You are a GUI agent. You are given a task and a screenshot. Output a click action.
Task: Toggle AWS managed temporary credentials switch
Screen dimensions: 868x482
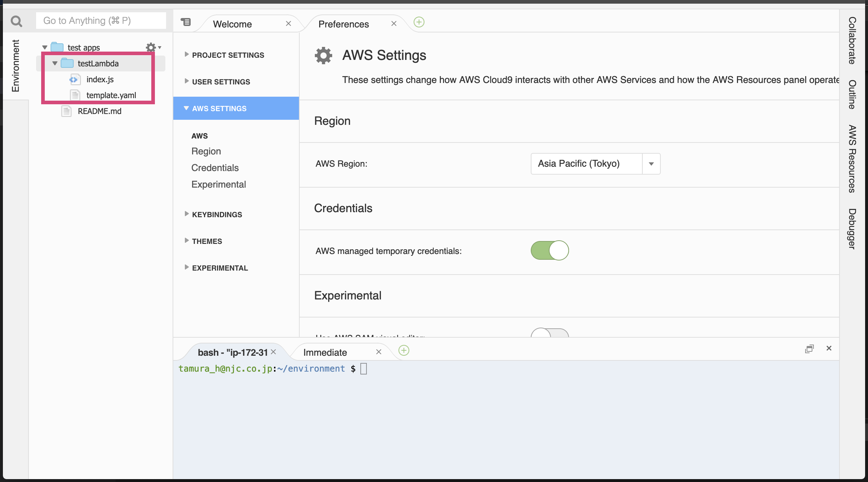550,251
